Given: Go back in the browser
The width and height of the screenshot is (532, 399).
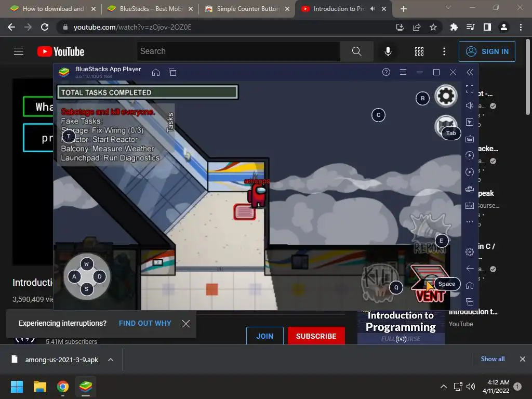Looking at the screenshot, I should (x=11, y=27).
